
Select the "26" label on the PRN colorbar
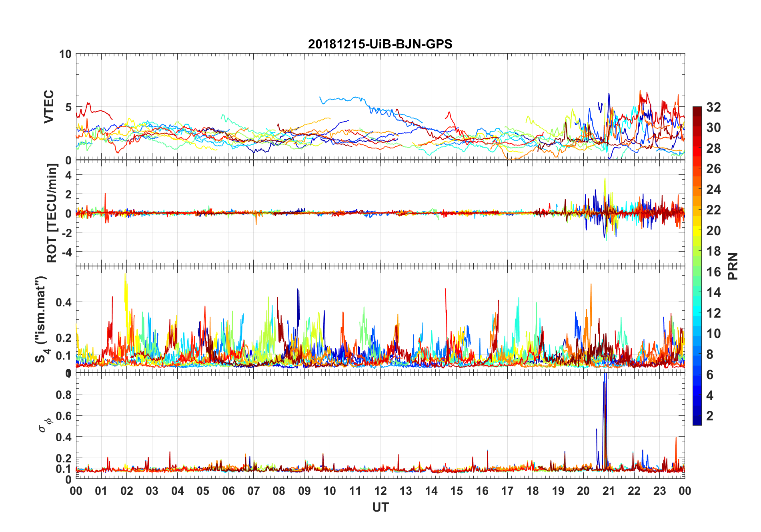pos(713,168)
